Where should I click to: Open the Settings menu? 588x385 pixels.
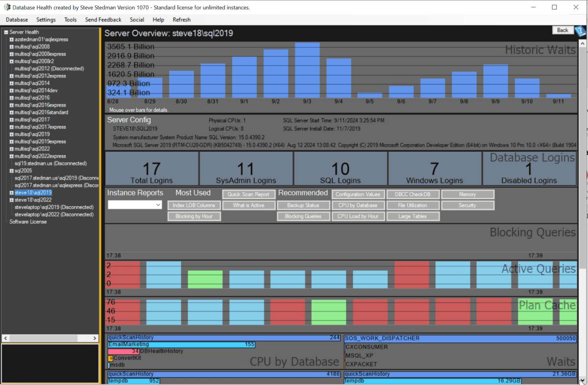pos(46,20)
